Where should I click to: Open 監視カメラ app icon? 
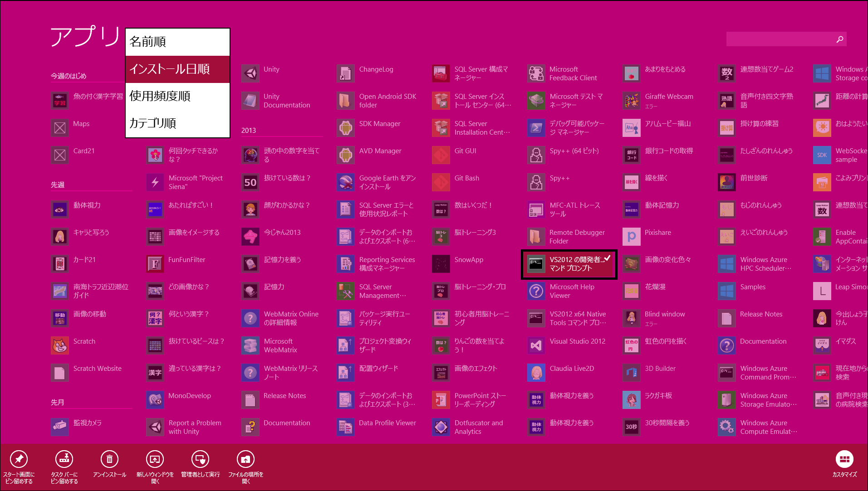point(60,427)
